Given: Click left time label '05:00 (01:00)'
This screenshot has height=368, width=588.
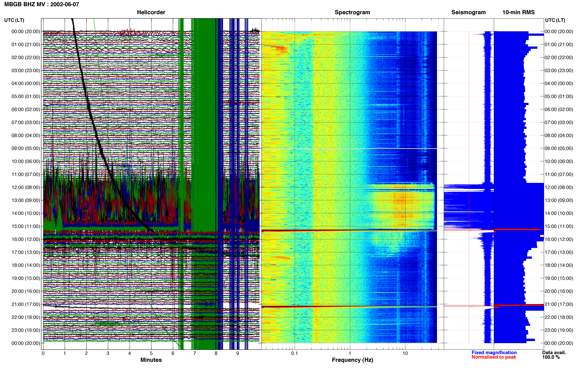Looking at the screenshot, I should [26, 96].
